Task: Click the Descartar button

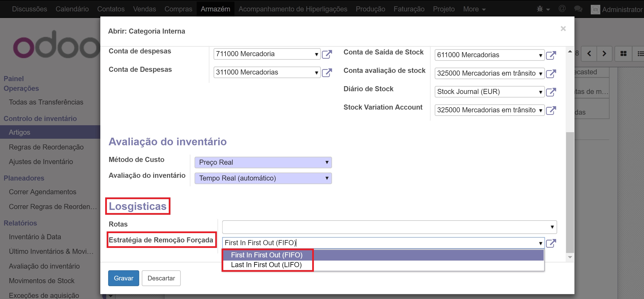Action: pyautogui.click(x=161, y=278)
